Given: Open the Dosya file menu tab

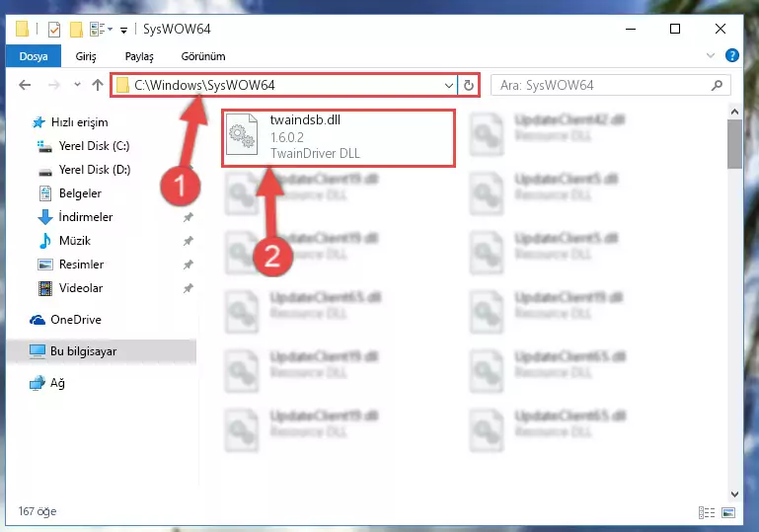Looking at the screenshot, I should click(34, 56).
